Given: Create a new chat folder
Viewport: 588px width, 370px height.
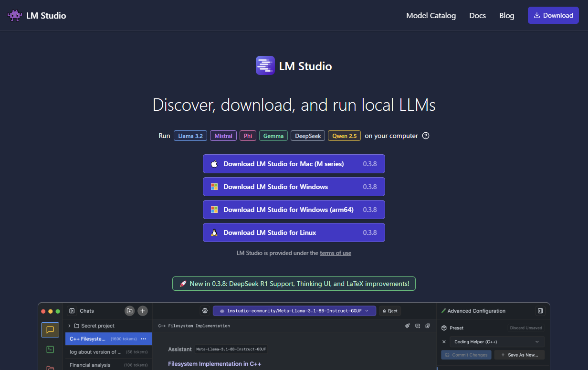Looking at the screenshot, I should 129,311.
